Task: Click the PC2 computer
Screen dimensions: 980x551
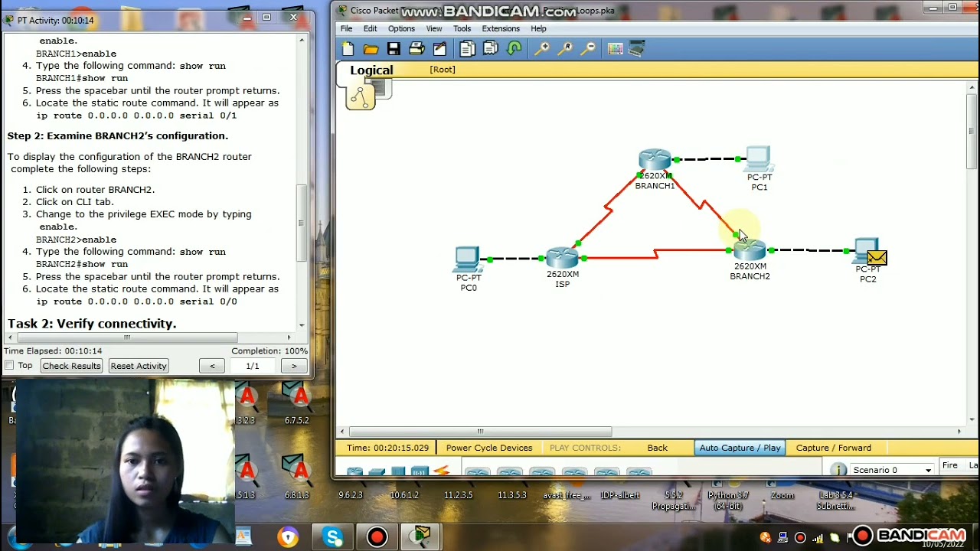Action: pos(866,252)
